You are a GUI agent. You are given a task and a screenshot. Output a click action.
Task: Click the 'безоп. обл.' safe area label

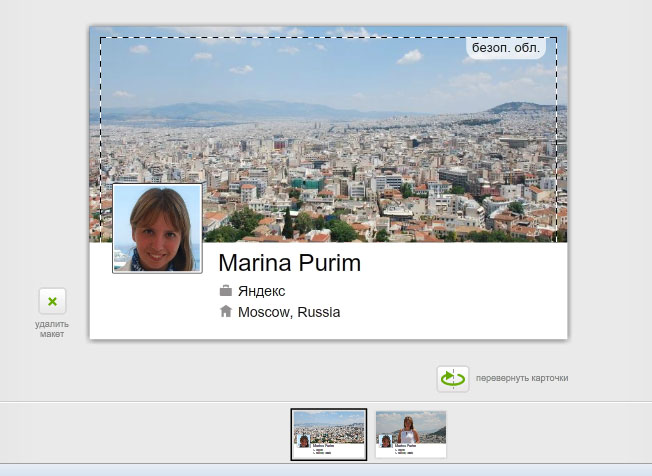[x=506, y=47]
